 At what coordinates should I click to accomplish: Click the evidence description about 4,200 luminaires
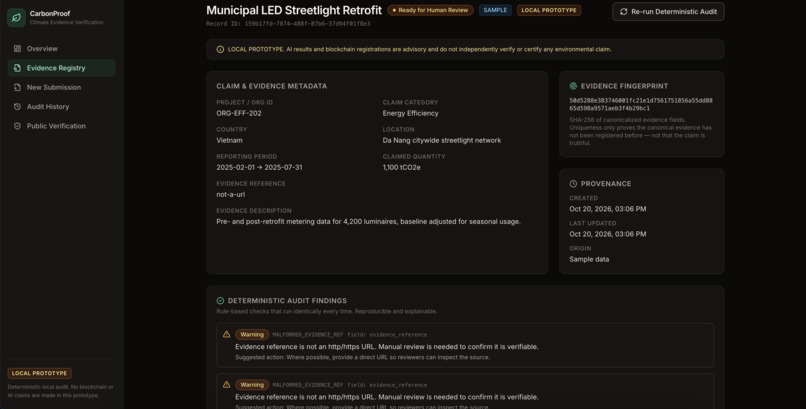point(369,222)
